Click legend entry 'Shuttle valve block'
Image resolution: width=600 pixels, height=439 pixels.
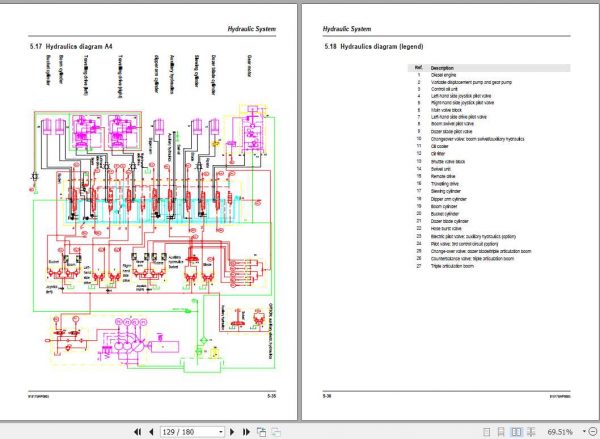click(x=448, y=162)
